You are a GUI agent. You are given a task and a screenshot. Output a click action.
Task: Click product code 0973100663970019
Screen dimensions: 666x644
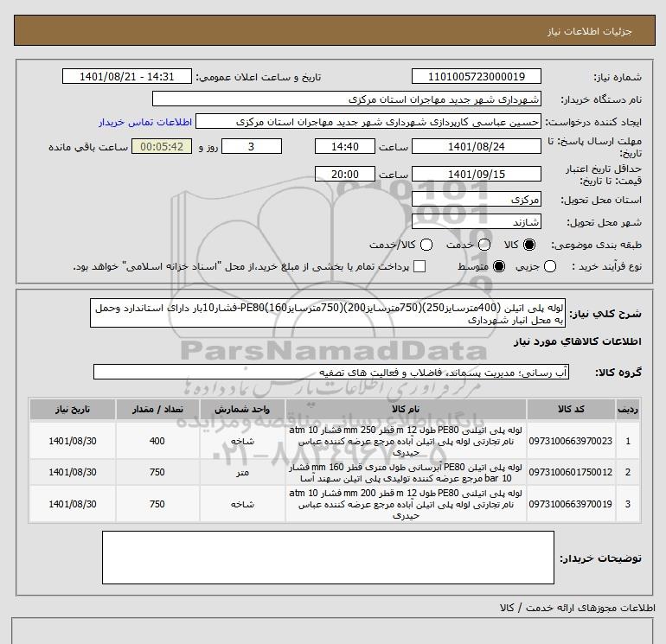571,504
